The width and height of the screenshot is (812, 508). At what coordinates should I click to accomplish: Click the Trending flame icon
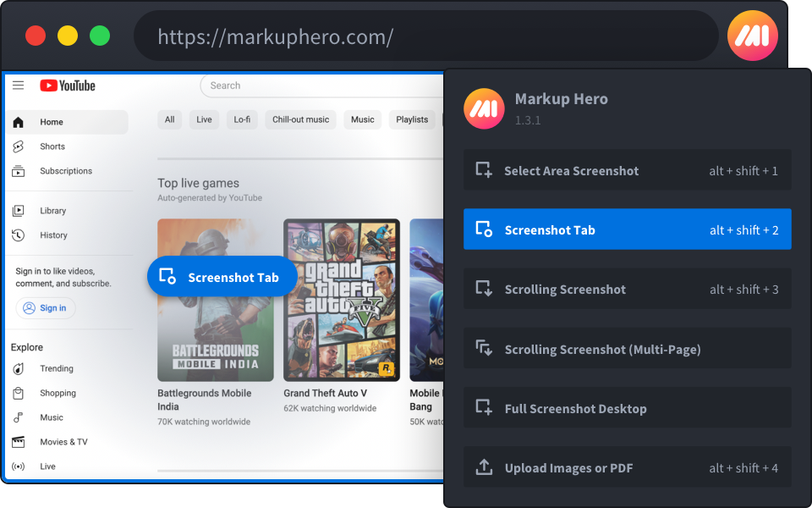(x=18, y=368)
